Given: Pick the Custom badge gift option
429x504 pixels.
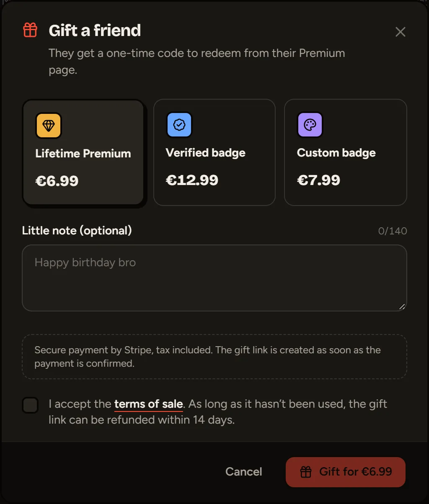Looking at the screenshot, I should click(346, 152).
